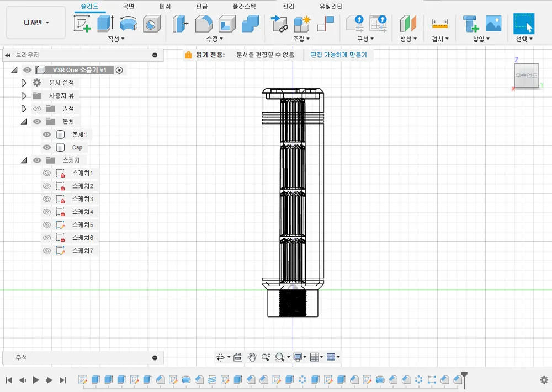
Task: Click the timeline end marker
Action: (464, 380)
